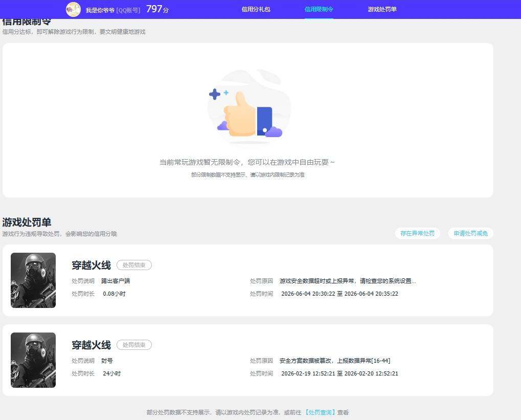Click the 游戏处罚单 section heading

click(27, 222)
